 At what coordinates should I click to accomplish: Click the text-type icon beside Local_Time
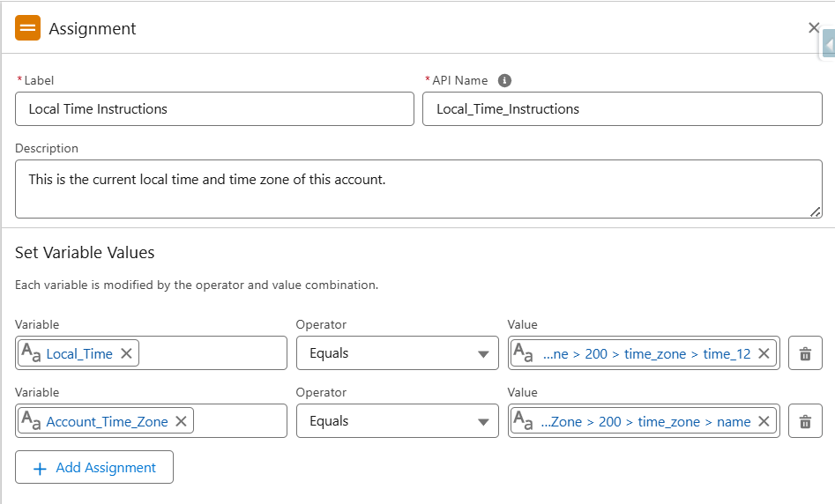(31, 353)
